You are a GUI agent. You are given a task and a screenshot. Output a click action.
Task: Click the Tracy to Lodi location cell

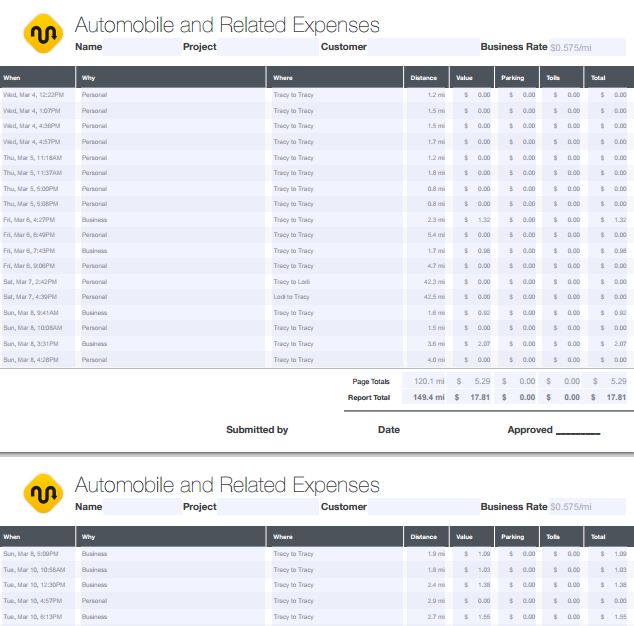[292, 282]
